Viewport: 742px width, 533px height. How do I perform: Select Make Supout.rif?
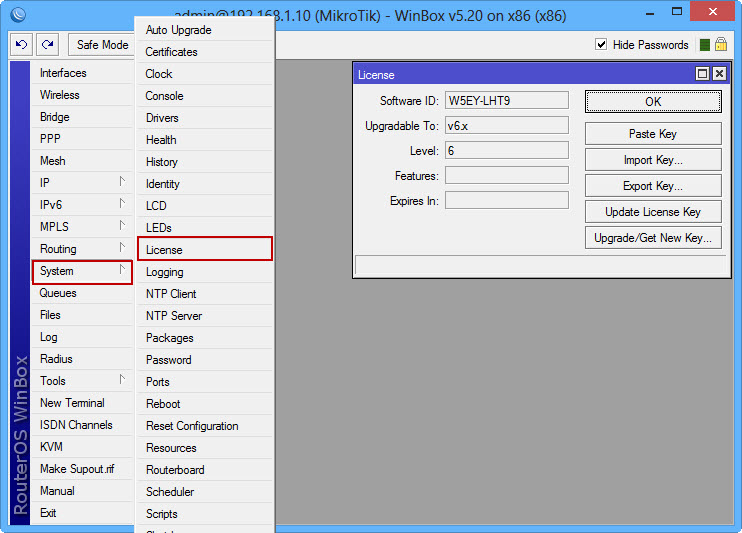point(82,469)
